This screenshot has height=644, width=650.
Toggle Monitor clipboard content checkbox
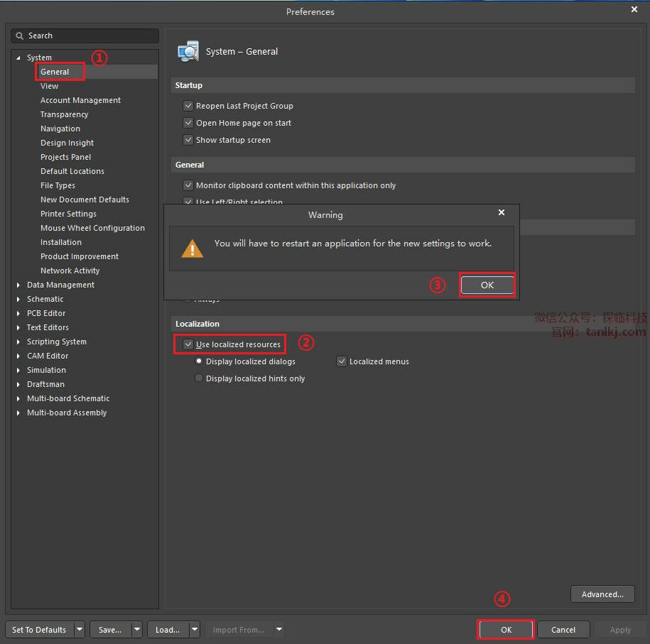pyautogui.click(x=188, y=185)
